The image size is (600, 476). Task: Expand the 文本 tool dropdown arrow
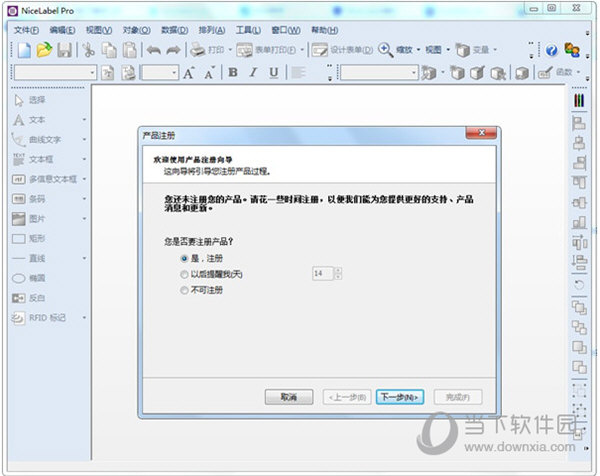(84, 120)
